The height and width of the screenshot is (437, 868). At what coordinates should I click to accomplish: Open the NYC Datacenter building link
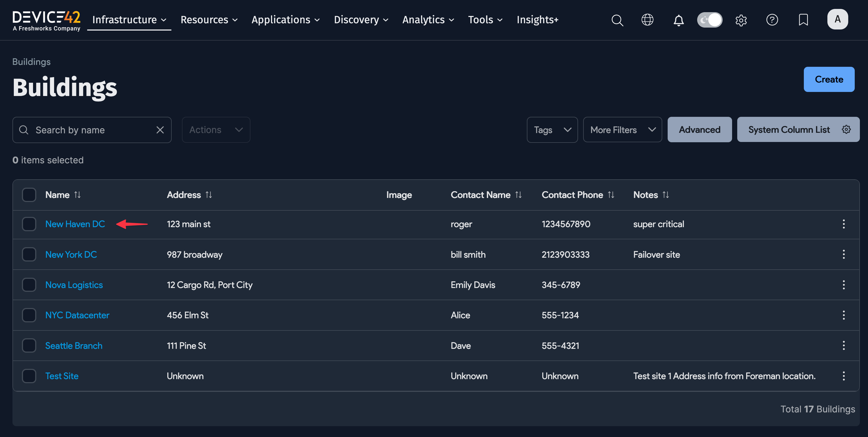[77, 315]
